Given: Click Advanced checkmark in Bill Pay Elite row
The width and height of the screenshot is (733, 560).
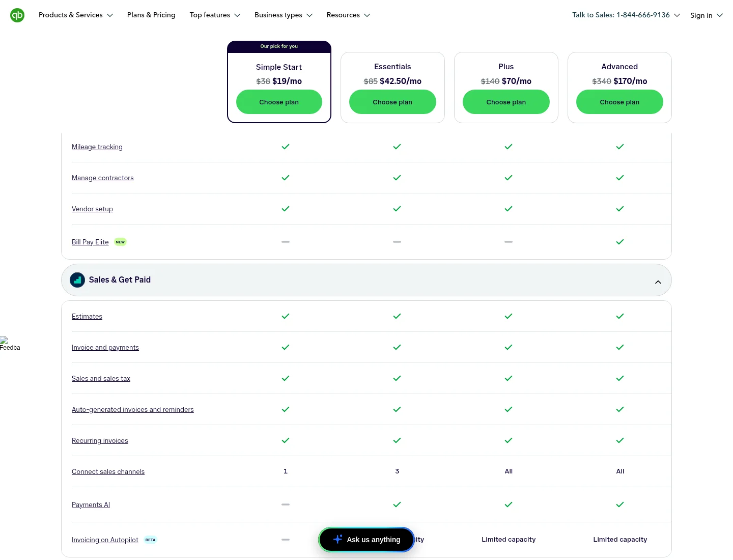Looking at the screenshot, I should coord(620,242).
